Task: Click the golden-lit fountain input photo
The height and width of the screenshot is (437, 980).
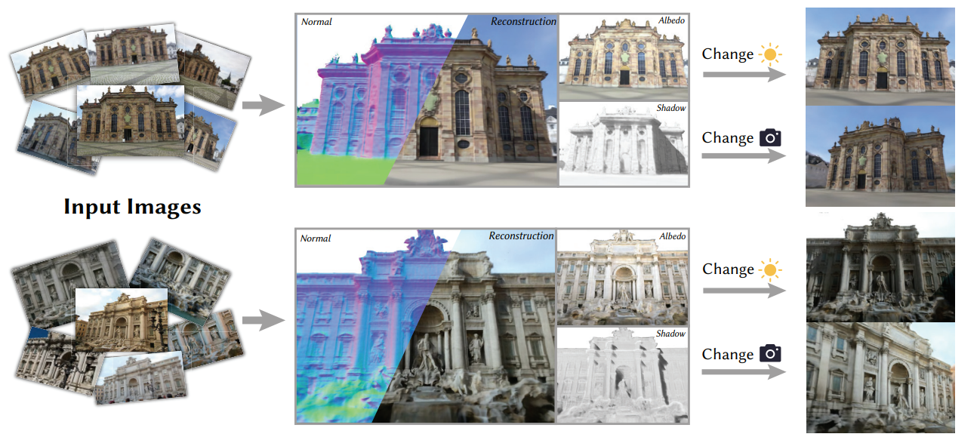Action: pyautogui.click(x=121, y=321)
